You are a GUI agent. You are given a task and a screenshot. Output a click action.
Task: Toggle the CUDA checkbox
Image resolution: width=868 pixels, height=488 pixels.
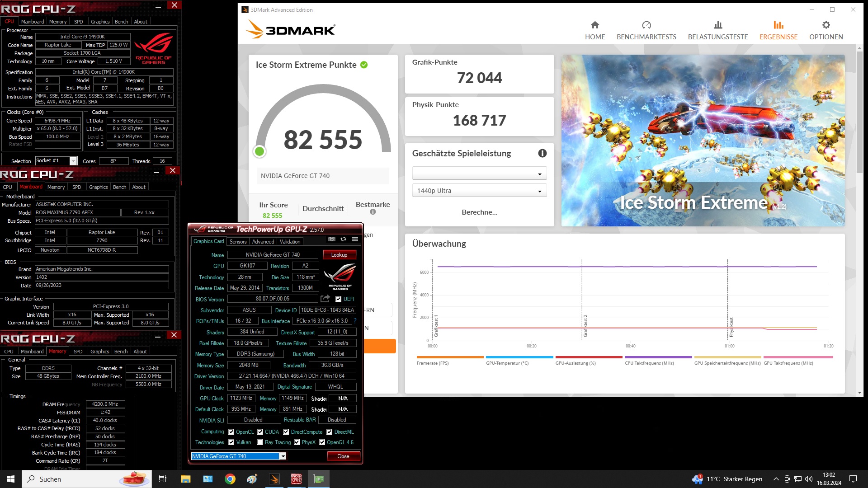point(260,432)
